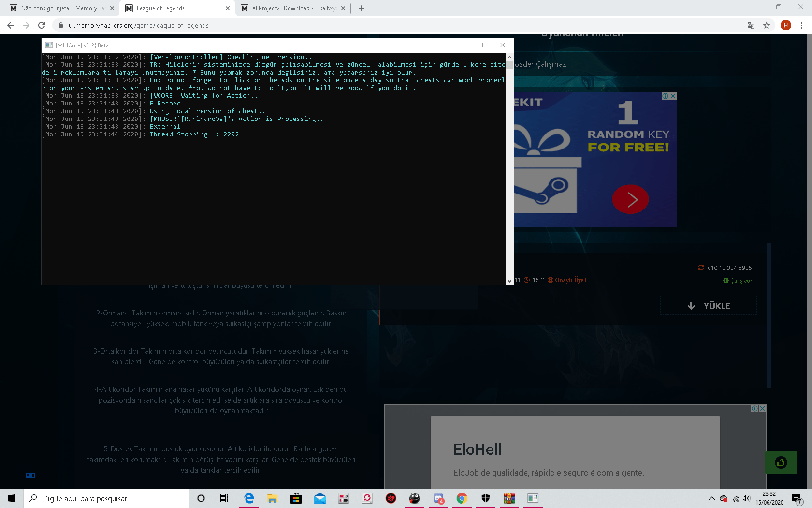Switch to League of Legends tab

pyautogui.click(x=177, y=8)
